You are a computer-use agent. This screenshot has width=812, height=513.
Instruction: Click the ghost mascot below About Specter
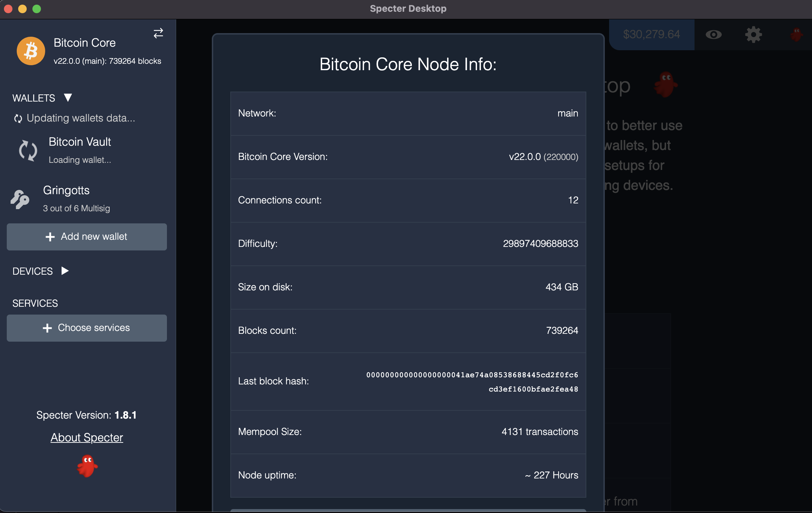click(x=87, y=466)
